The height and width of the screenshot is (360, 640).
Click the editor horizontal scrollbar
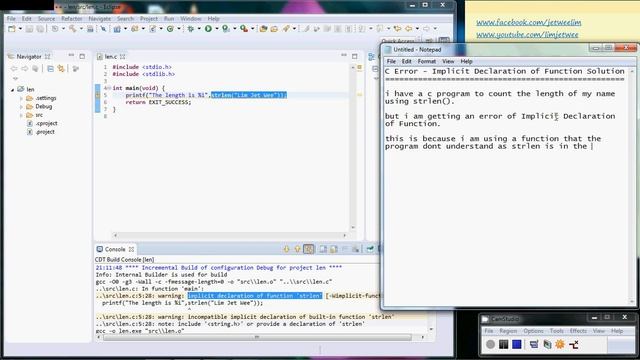(x=230, y=235)
